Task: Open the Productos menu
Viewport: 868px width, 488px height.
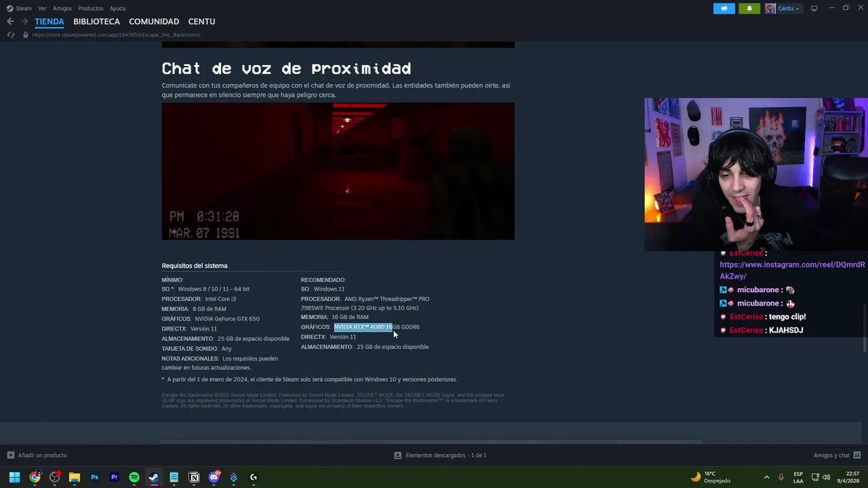Action: (x=91, y=8)
